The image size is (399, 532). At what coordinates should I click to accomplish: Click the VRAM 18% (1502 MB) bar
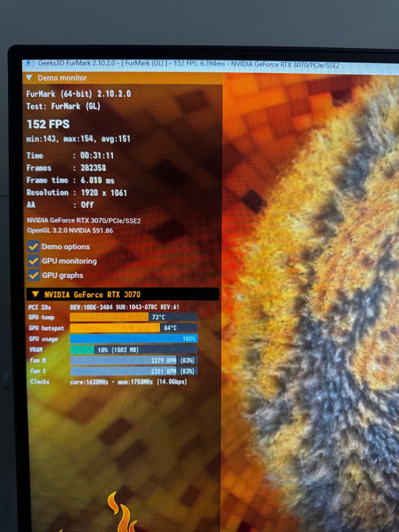click(x=134, y=350)
